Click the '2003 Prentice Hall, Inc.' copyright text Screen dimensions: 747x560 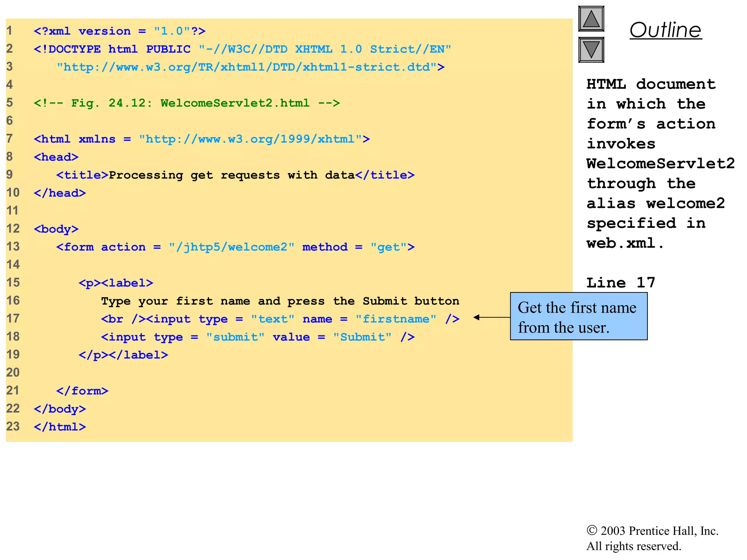pyautogui.click(x=653, y=531)
